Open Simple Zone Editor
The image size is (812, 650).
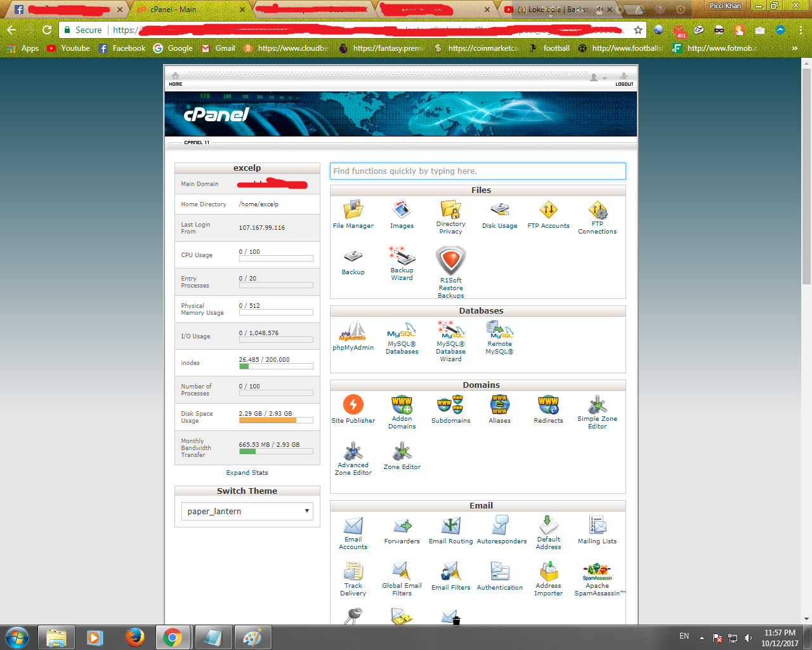tap(597, 413)
